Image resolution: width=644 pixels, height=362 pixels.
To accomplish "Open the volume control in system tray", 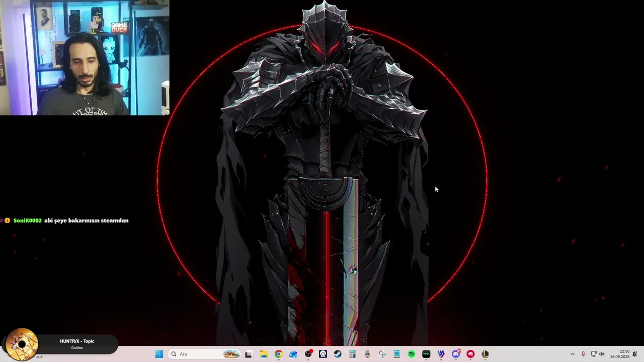I will point(602,354).
